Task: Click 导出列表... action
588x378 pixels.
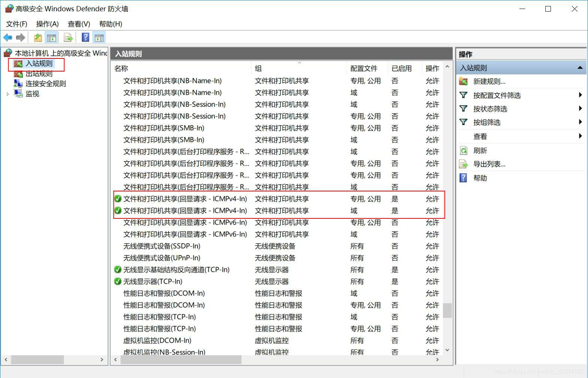Action: click(489, 164)
